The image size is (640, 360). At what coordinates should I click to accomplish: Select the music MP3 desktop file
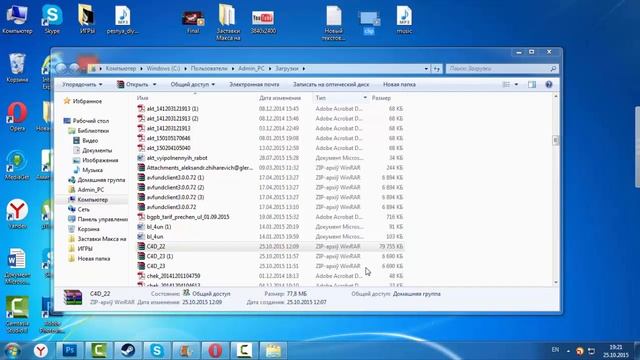(404, 19)
